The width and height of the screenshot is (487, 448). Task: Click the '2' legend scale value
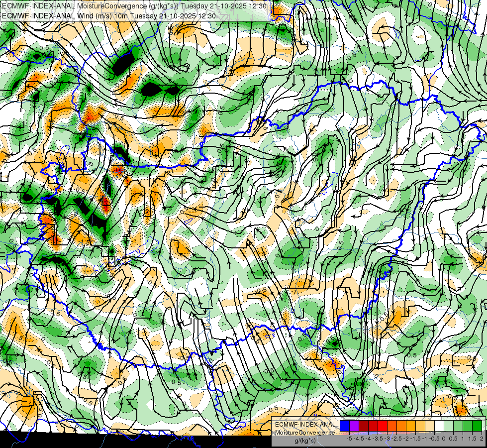[482, 439]
